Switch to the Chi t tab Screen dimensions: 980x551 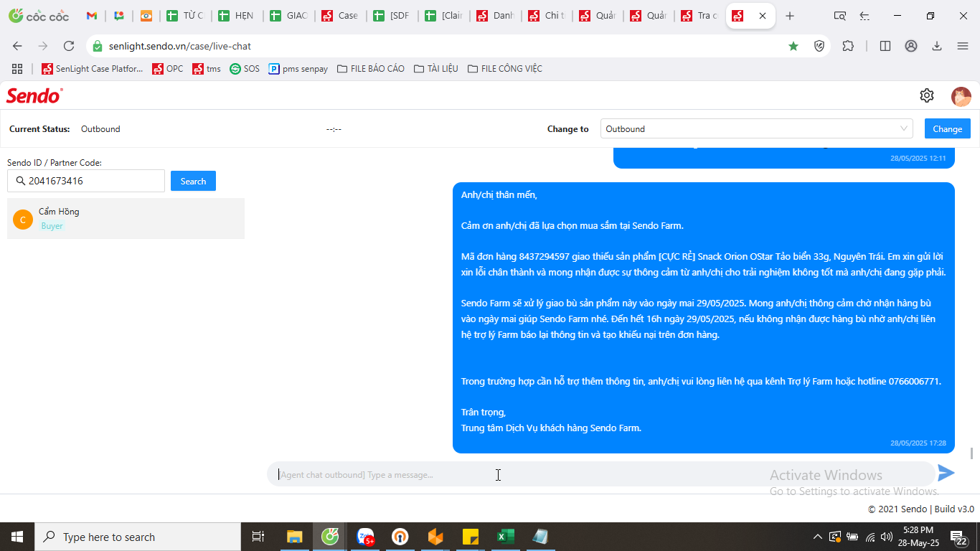[x=546, y=16]
